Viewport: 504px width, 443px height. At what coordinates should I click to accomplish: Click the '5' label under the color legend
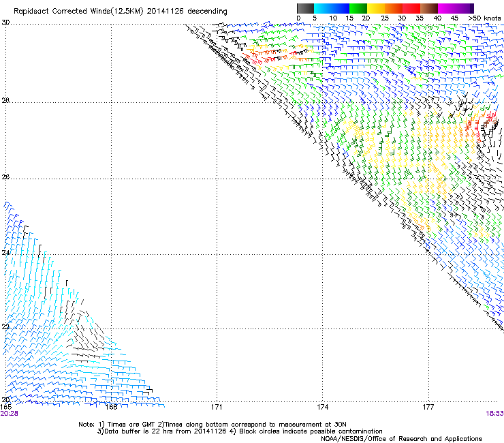click(315, 18)
